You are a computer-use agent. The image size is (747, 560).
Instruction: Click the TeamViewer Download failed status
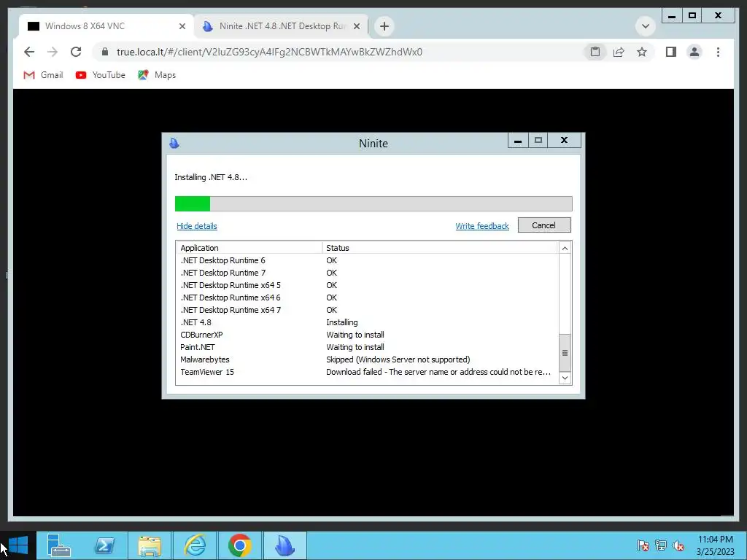click(x=438, y=372)
